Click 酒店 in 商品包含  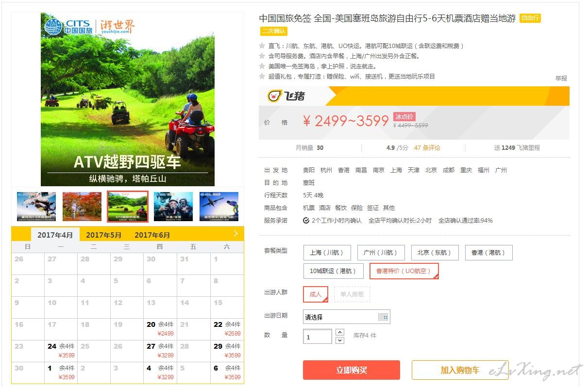click(325, 208)
